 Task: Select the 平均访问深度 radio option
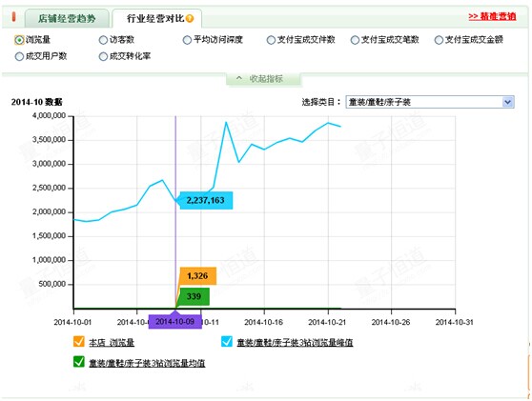tap(187, 40)
